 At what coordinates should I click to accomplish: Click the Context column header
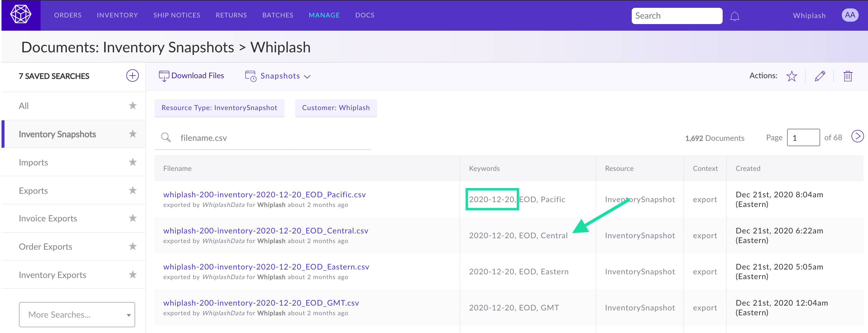tap(705, 168)
